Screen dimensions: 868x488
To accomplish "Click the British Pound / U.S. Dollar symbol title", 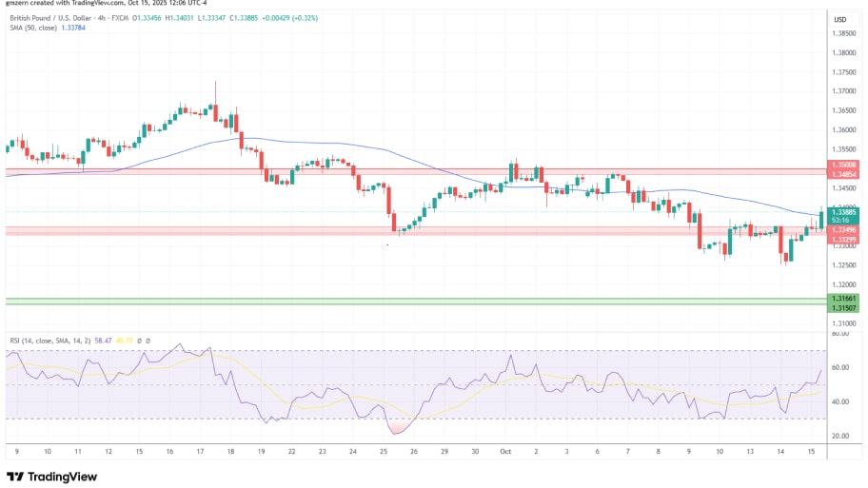I will click(59, 18).
